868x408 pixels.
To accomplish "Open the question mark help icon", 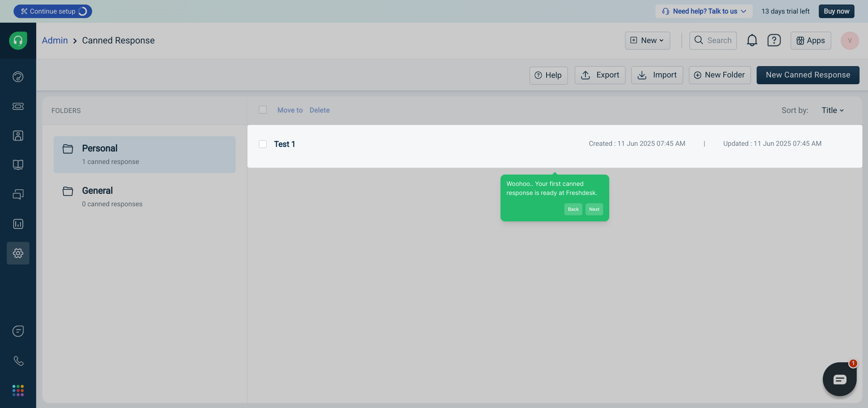I will [x=774, y=40].
